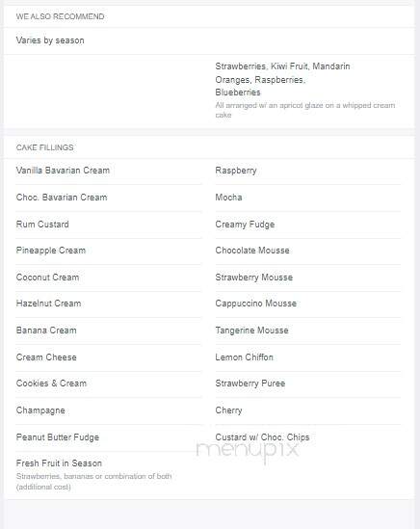Click the Coconut Cream entry
420x529 pixels.
click(x=47, y=278)
